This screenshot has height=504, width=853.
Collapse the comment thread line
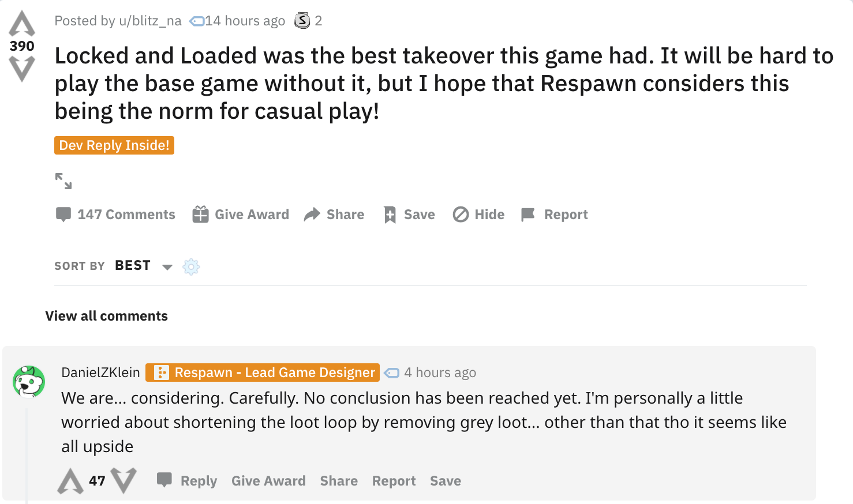click(27, 456)
